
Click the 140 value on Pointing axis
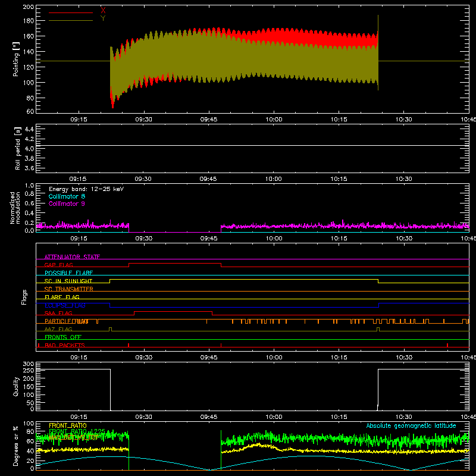point(29,52)
